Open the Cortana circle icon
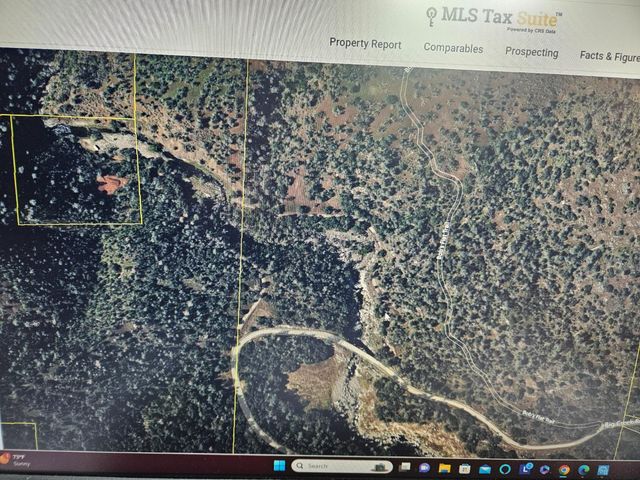The height and width of the screenshot is (480, 640). [x=505, y=469]
